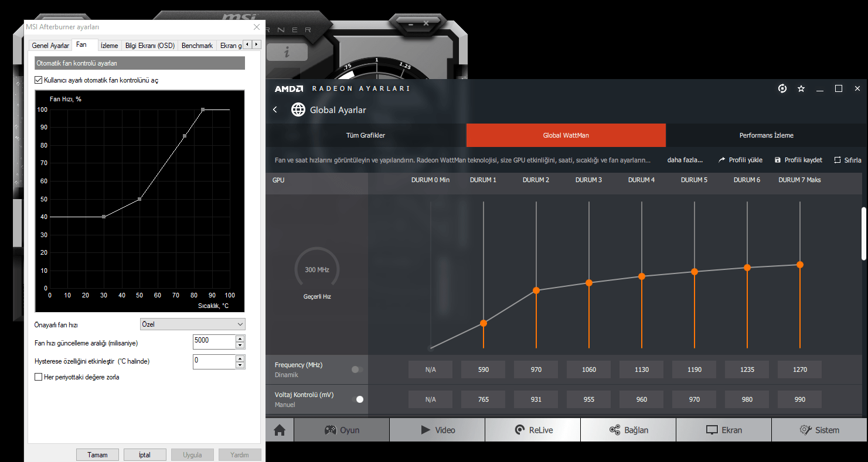Open Performans İzleme tab
Image resolution: width=868 pixels, height=462 pixels.
click(767, 135)
